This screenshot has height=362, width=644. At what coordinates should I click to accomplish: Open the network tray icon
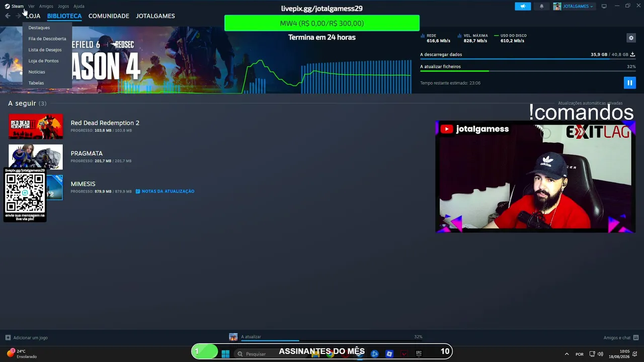[x=592, y=354]
